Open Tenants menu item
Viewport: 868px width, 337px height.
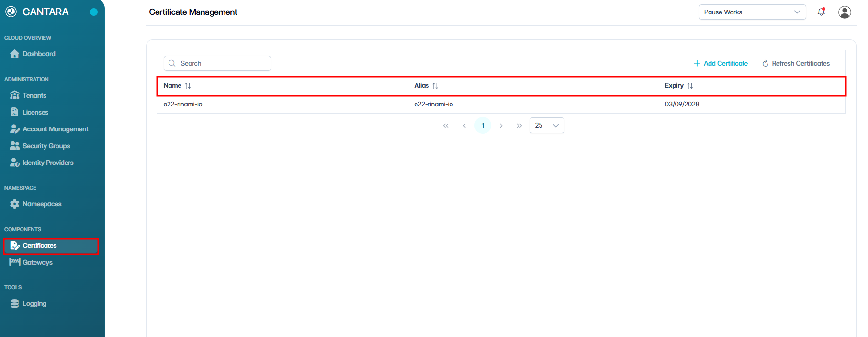click(34, 95)
